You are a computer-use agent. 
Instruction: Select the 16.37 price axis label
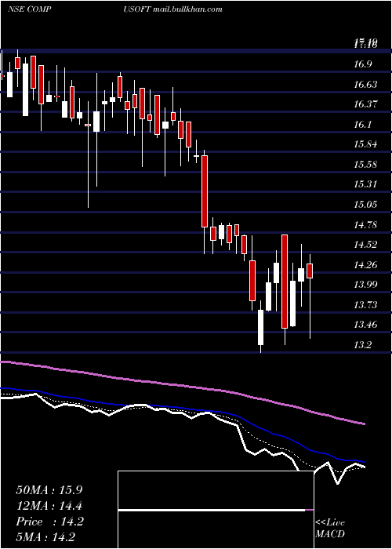tap(366, 104)
